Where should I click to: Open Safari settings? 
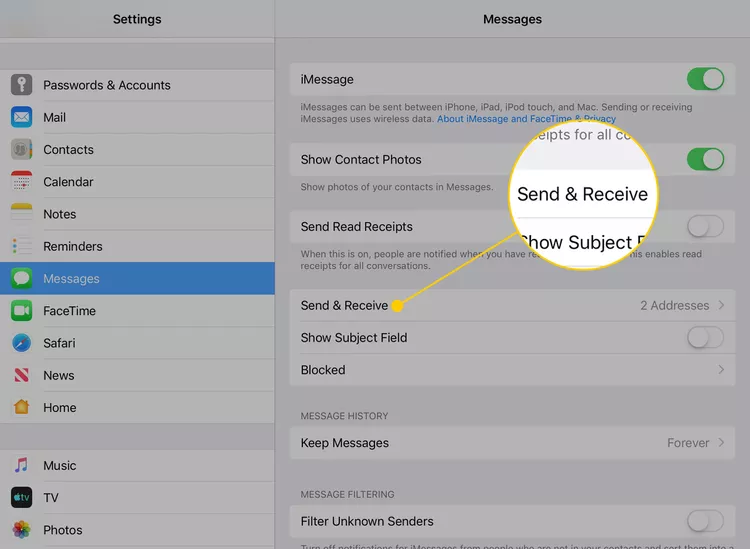(137, 343)
